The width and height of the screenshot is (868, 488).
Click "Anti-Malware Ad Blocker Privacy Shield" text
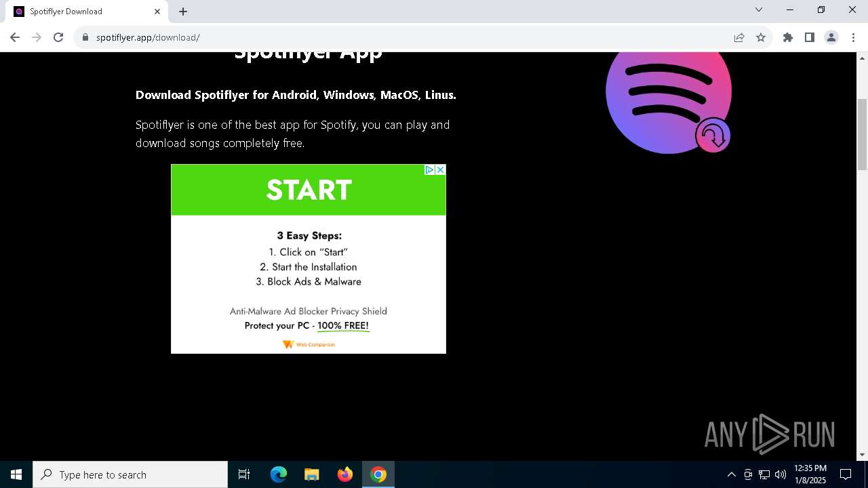coord(309,311)
